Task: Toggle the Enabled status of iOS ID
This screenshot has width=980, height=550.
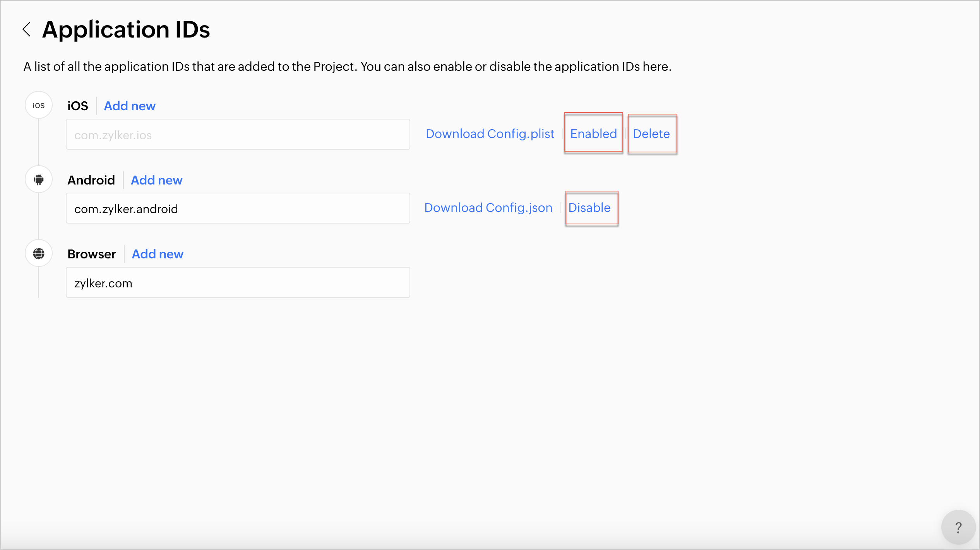Action: coord(593,134)
